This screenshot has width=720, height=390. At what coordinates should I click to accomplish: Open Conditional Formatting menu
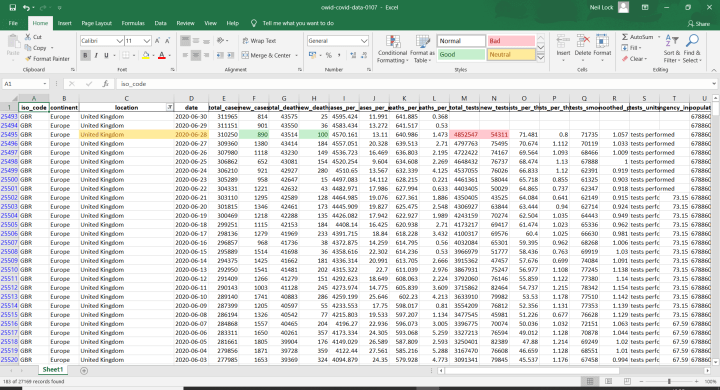pyautogui.click(x=393, y=49)
